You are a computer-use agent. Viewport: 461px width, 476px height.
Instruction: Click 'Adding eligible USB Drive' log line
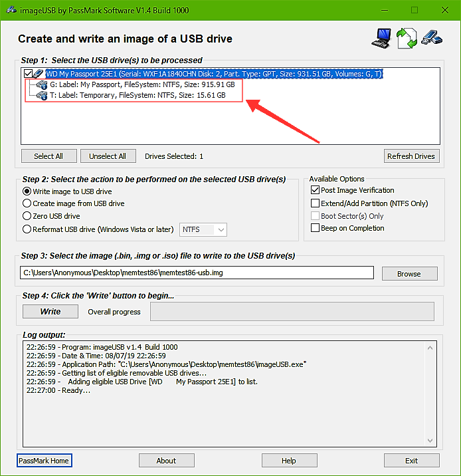tap(142, 382)
